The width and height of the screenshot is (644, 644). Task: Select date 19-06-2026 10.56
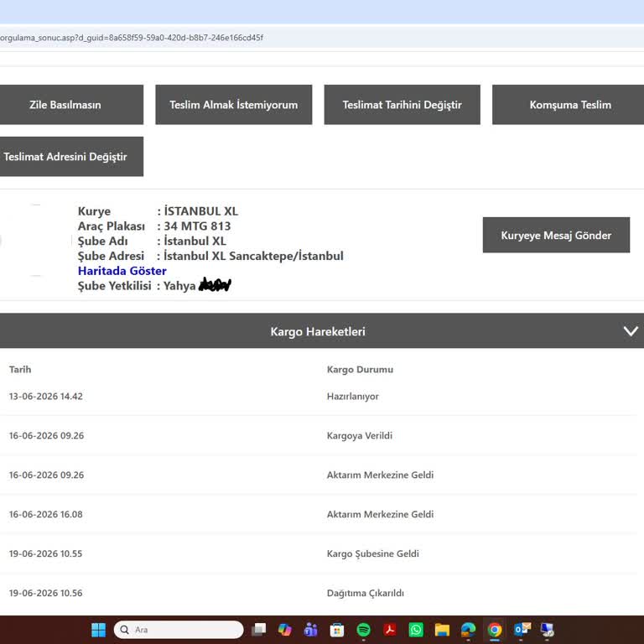45,593
